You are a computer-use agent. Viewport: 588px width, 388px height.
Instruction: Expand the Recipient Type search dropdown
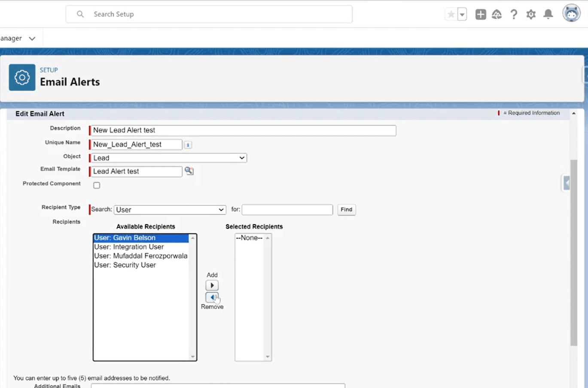pyautogui.click(x=170, y=210)
